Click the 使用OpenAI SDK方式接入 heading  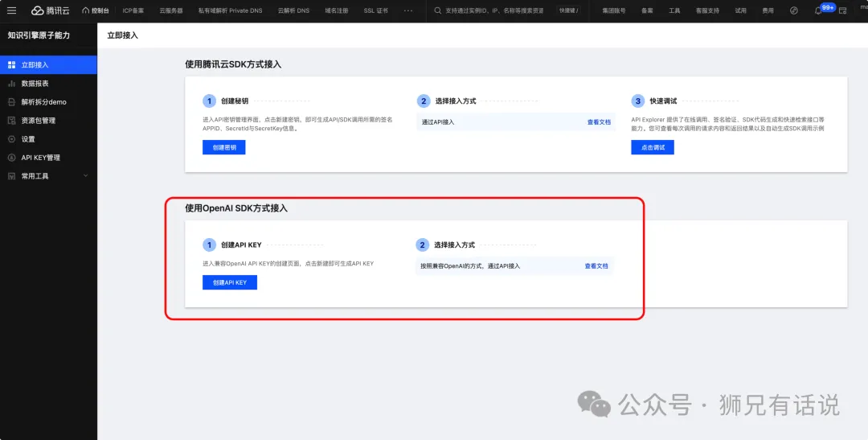tap(236, 208)
